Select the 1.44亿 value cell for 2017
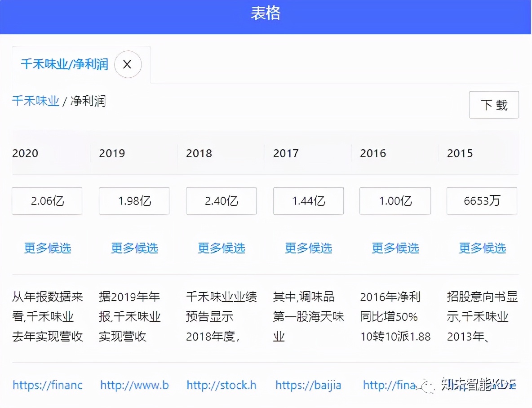532x408 pixels. pyautogui.click(x=308, y=201)
